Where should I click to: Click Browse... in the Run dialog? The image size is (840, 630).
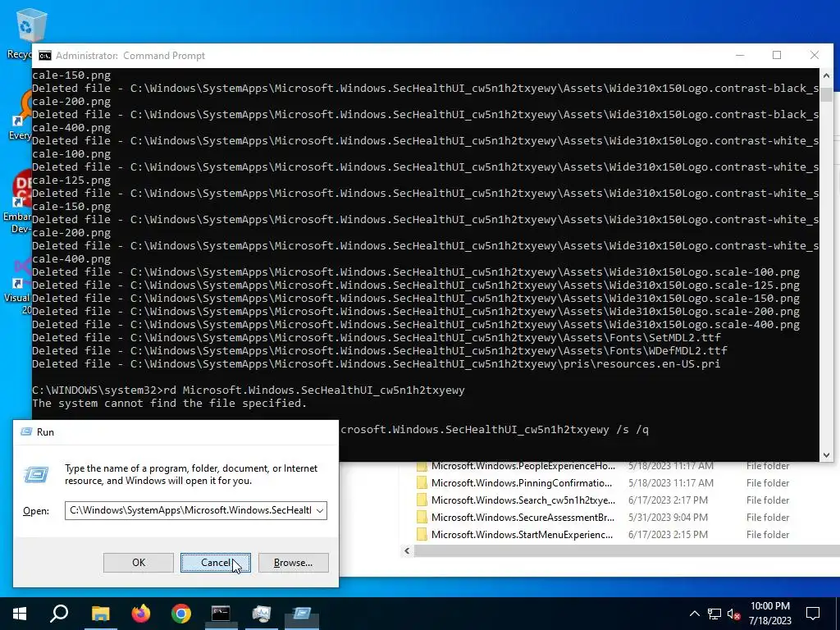[x=293, y=563]
